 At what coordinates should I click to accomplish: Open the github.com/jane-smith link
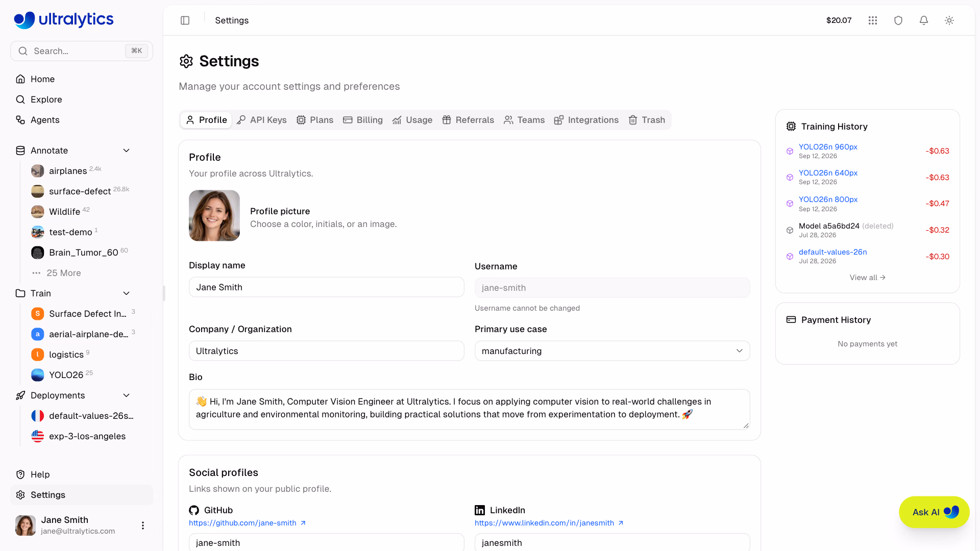tap(247, 523)
